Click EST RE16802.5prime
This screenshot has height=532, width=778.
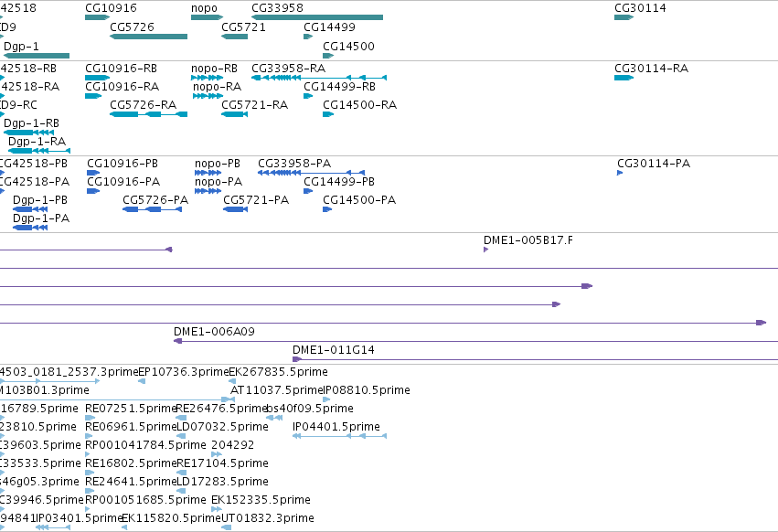tap(90, 473)
